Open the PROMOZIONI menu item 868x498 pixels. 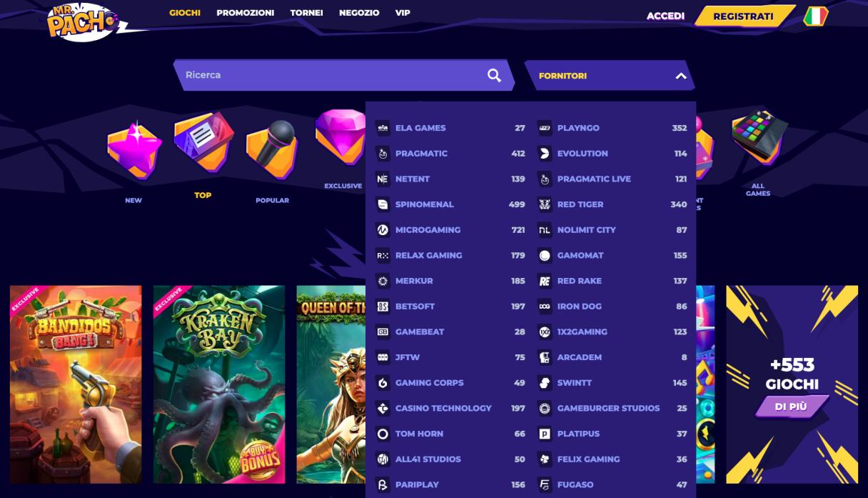tap(245, 13)
